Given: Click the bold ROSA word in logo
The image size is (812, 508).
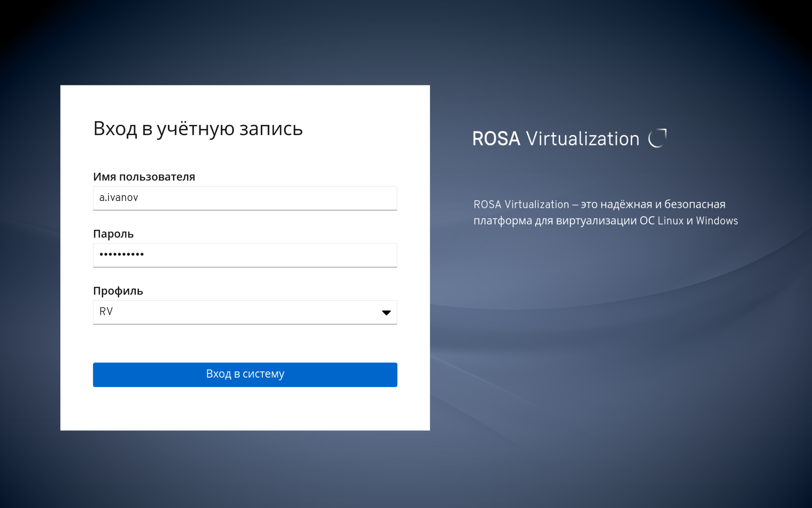Looking at the screenshot, I should 496,139.
